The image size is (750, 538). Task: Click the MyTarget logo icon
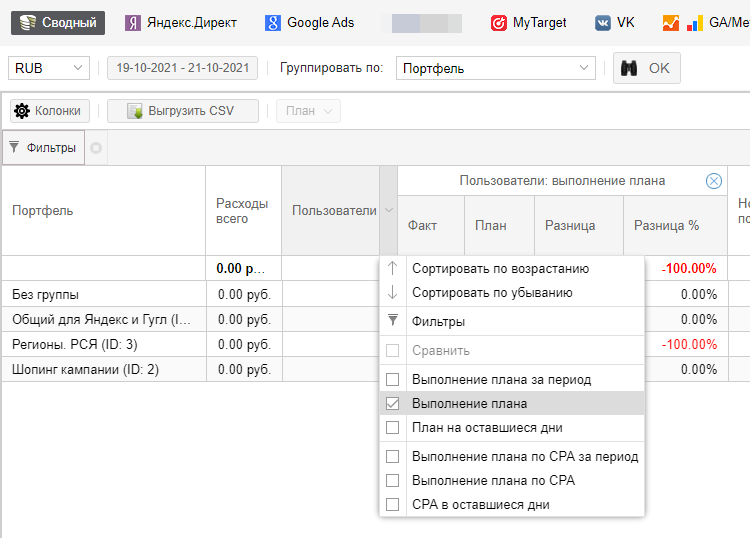(x=498, y=23)
